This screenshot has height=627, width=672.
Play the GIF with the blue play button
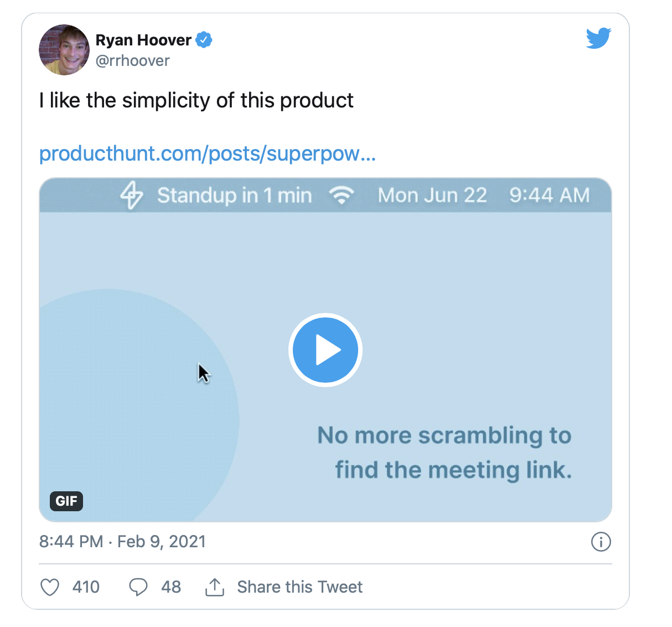pos(325,350)
